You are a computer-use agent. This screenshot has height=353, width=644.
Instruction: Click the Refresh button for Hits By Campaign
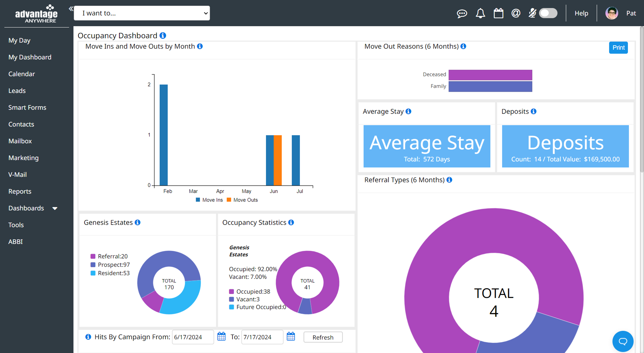coord(323,337)
